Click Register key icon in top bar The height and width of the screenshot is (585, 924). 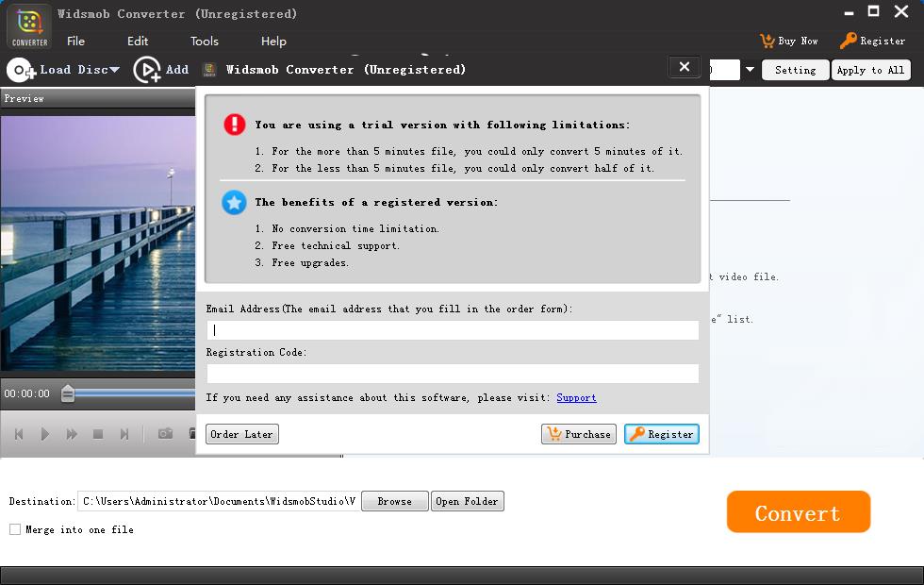point(848,41)
